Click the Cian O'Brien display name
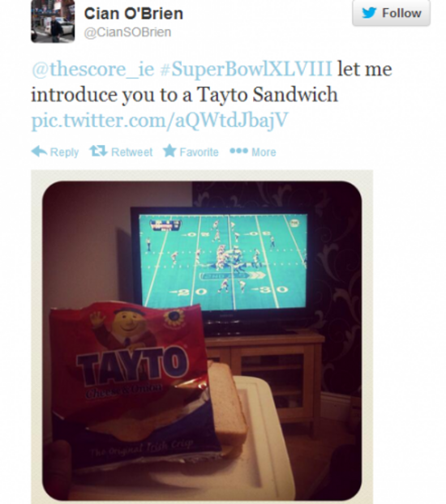Image resolution: width=446 pixels, height=504 pixels. [134, 14]
